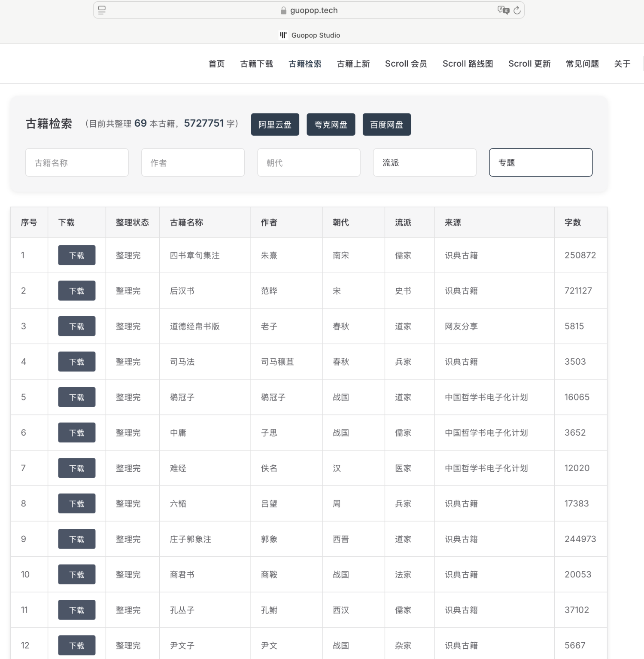Open the Scroll 会员 menu item

pos(406,64)
